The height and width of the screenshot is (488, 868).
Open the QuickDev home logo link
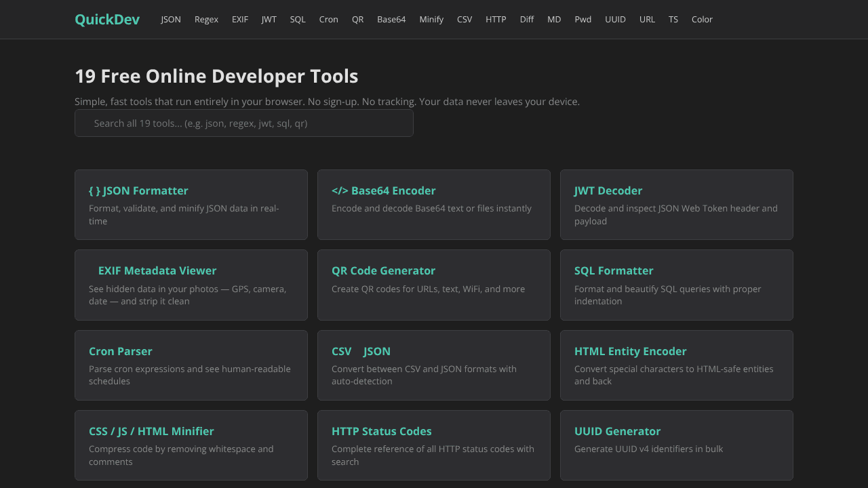(x=107, y=20)
